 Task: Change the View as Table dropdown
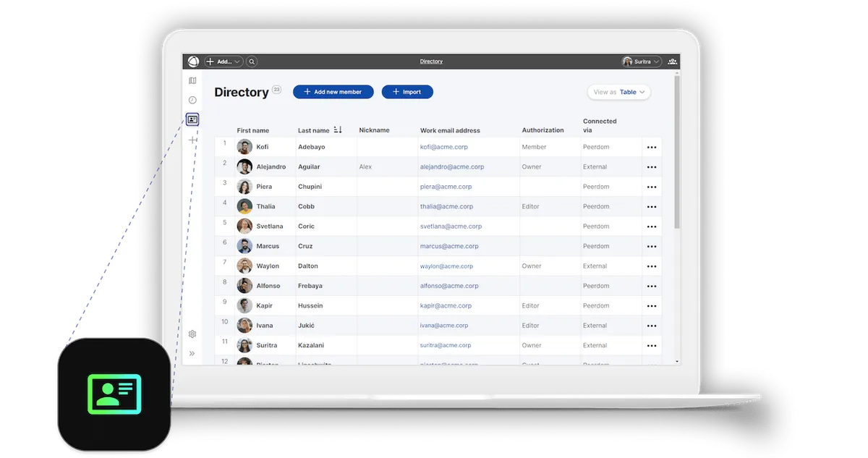point(618,92)
